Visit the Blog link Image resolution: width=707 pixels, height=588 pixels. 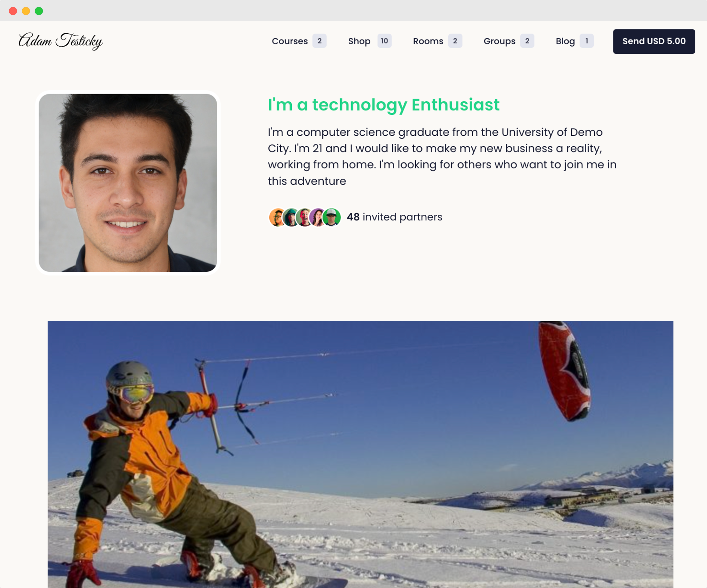point(565,41)
